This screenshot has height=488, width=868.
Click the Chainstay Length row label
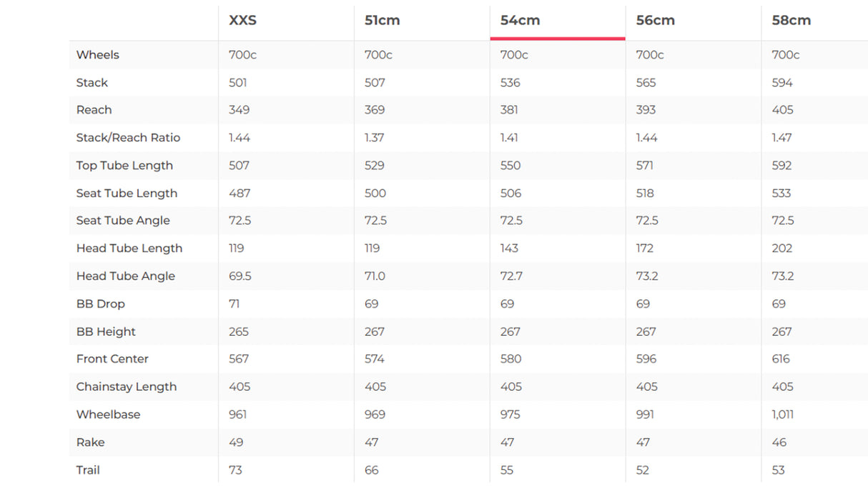click(127, 387)
